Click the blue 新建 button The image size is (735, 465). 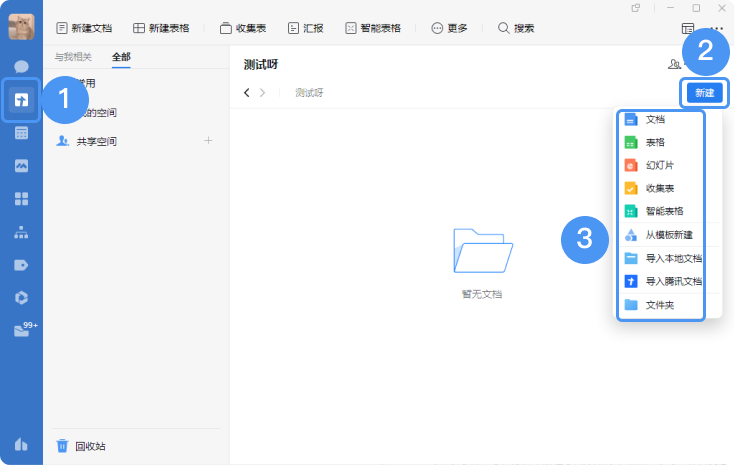[704, 93]
